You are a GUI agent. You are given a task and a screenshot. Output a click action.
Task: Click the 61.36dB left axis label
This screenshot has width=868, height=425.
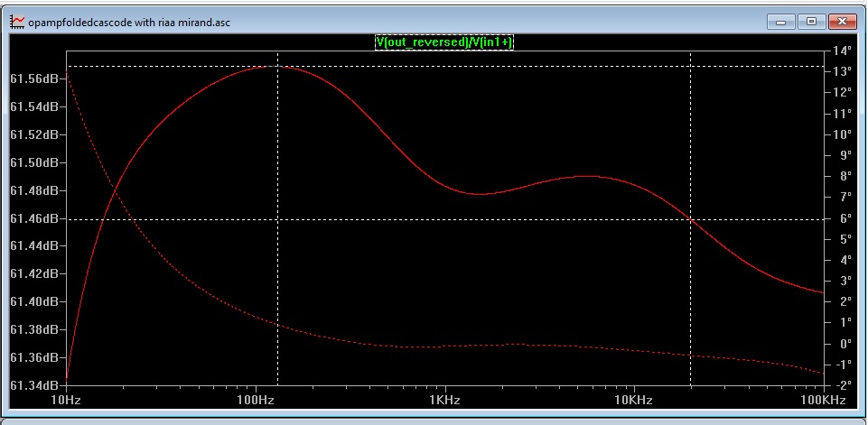pyautogui.click(x=33, y=357)
